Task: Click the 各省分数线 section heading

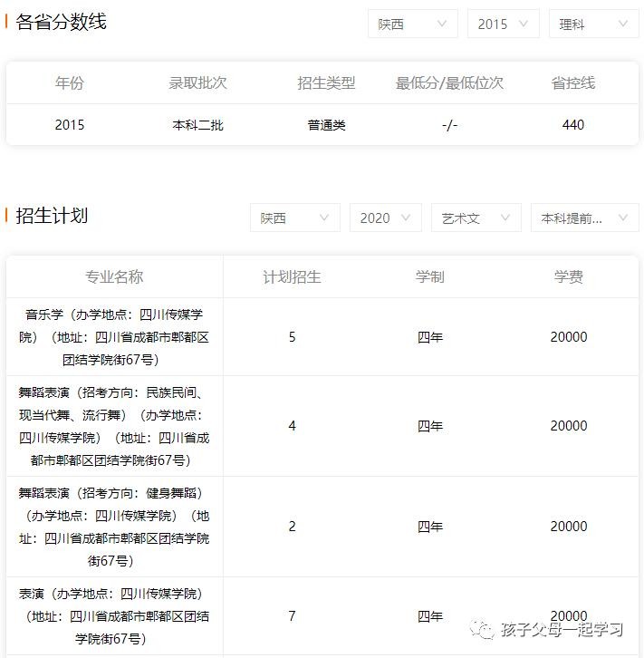Action: pyautogui.click(x=62, y=22)
